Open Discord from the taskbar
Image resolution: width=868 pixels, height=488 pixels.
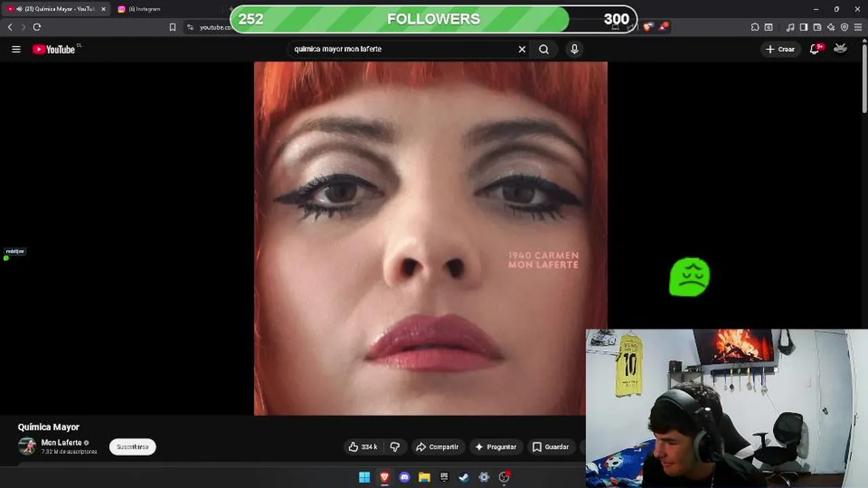pyautogui.click(x=404, y=477)
